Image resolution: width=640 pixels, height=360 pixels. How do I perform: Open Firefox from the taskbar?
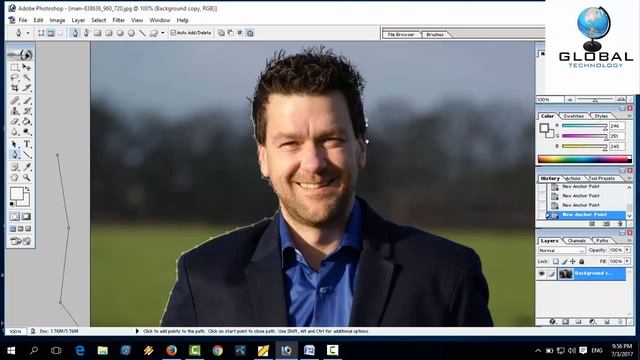tap(172, 350)
